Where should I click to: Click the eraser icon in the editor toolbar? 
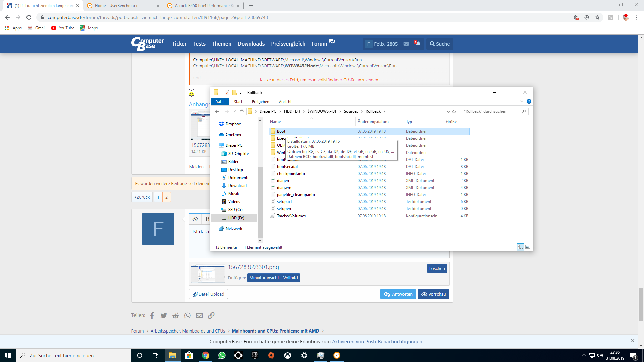click(x=195, y=219)
